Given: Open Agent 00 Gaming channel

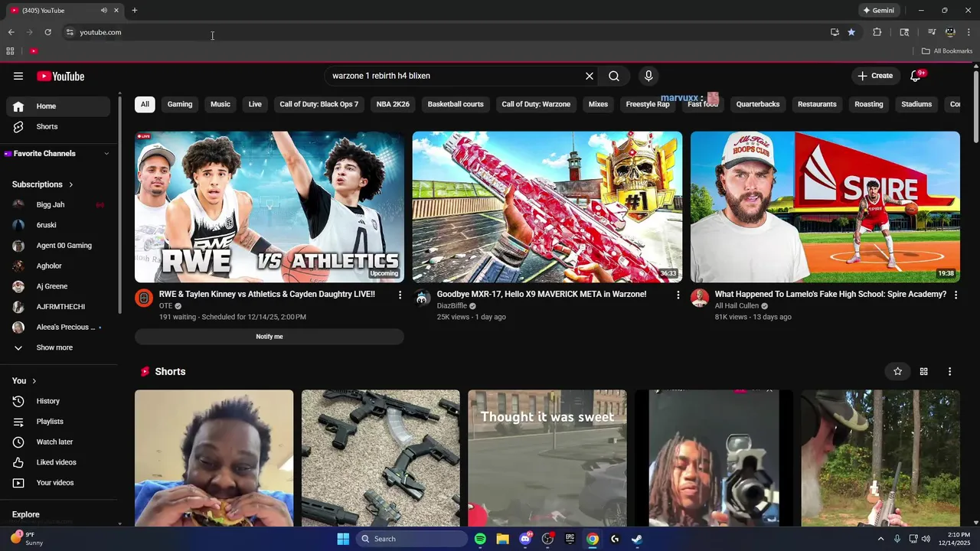Looking at the screenshot, I should (x=58, y=246).
